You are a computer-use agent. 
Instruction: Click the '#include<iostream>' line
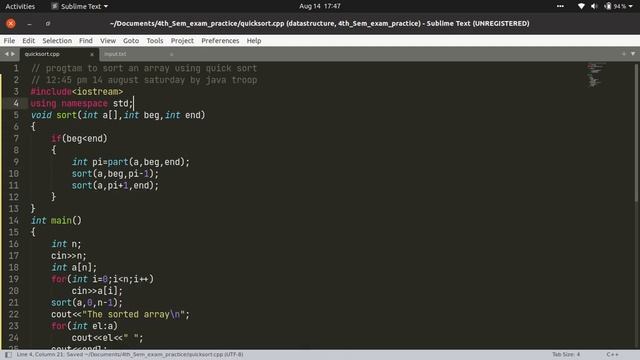(x=77, y=92)
